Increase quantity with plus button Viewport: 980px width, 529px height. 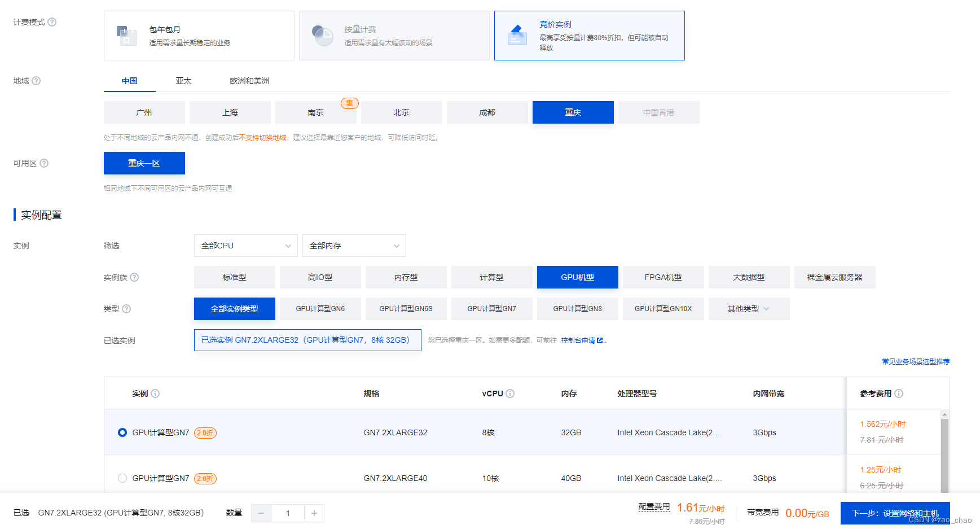(314, 513)
